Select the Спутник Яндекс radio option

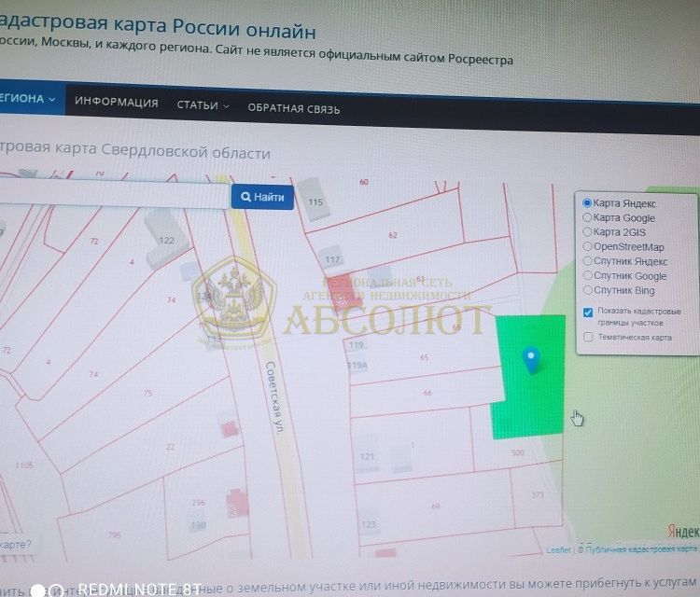(x=587, y=260)
